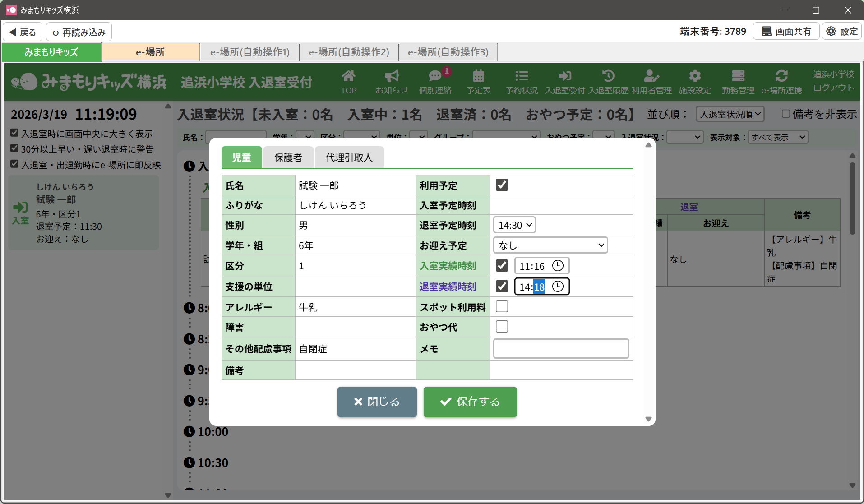Click clock icon in 退室実績時刻 field

(x=558, y=287)
